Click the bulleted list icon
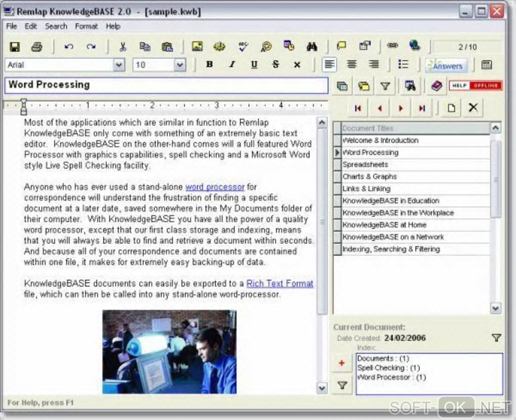This screenshot has height=420, width=516. click(x=403, y=64)
